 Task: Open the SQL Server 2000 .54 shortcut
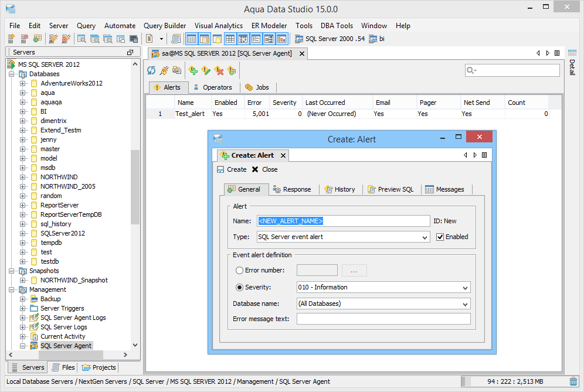330,39
